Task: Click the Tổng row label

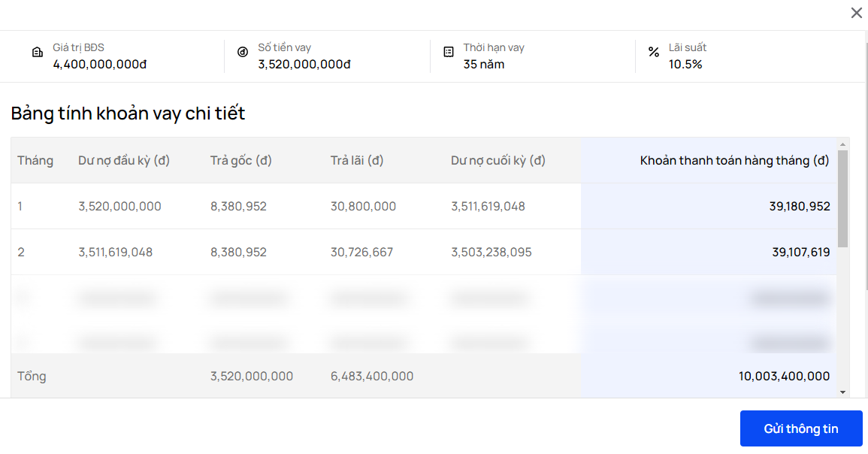Action: (32, 377)
